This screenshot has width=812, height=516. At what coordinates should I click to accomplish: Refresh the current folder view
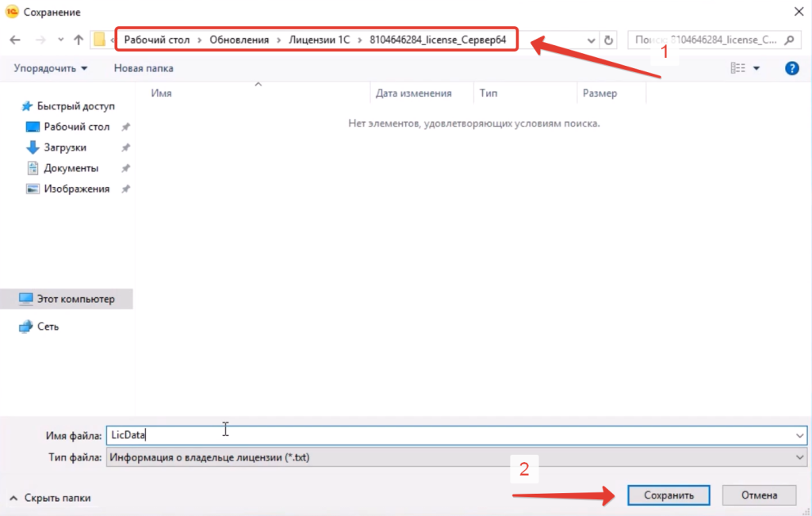[x=608, y=40]
